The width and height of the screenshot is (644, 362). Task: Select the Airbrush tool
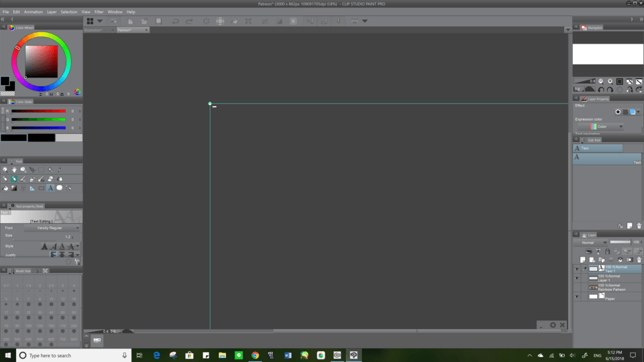[32, 179]
